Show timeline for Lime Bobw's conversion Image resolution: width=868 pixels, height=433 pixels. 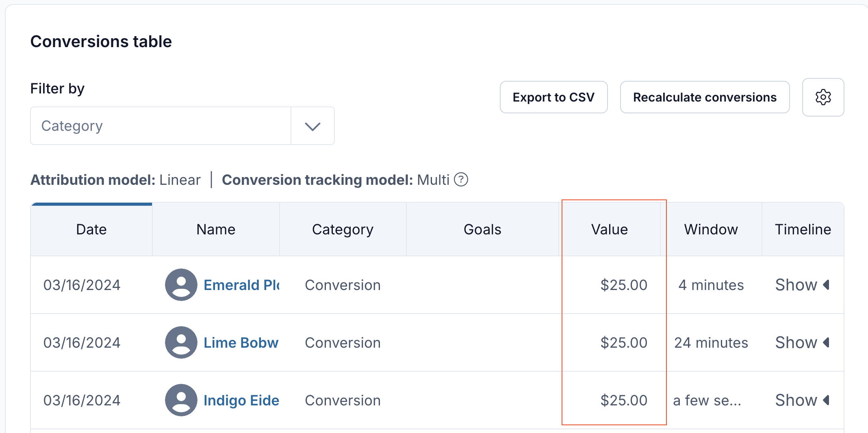[802, 343]
